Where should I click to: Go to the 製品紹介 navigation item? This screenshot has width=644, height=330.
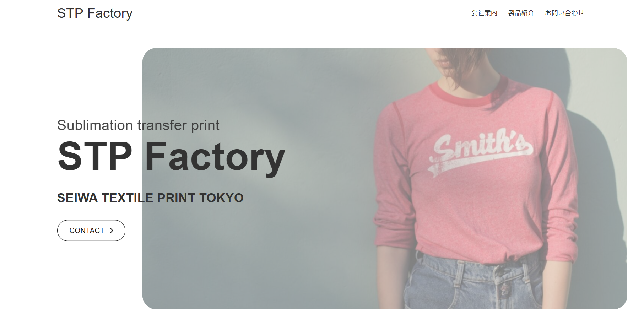pos(521,13)
